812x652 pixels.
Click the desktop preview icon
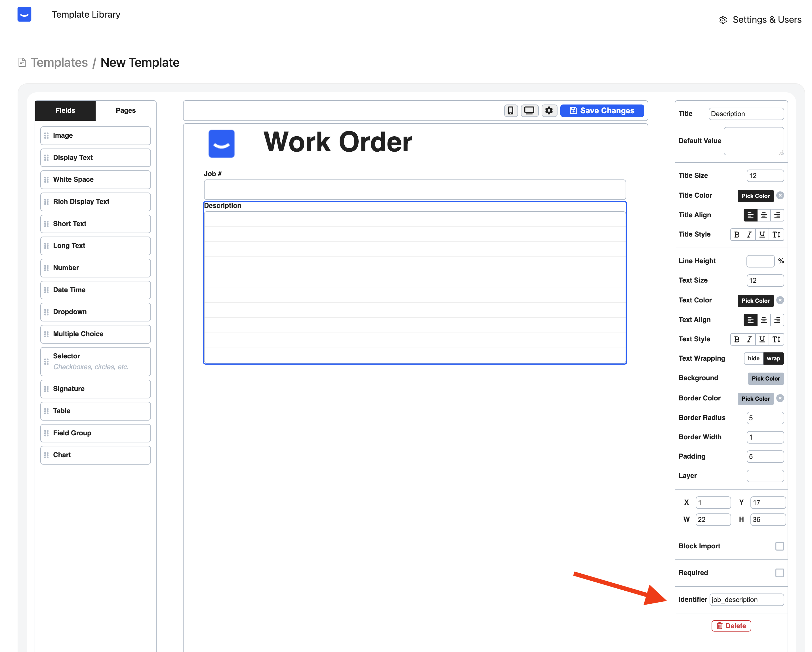529,111
